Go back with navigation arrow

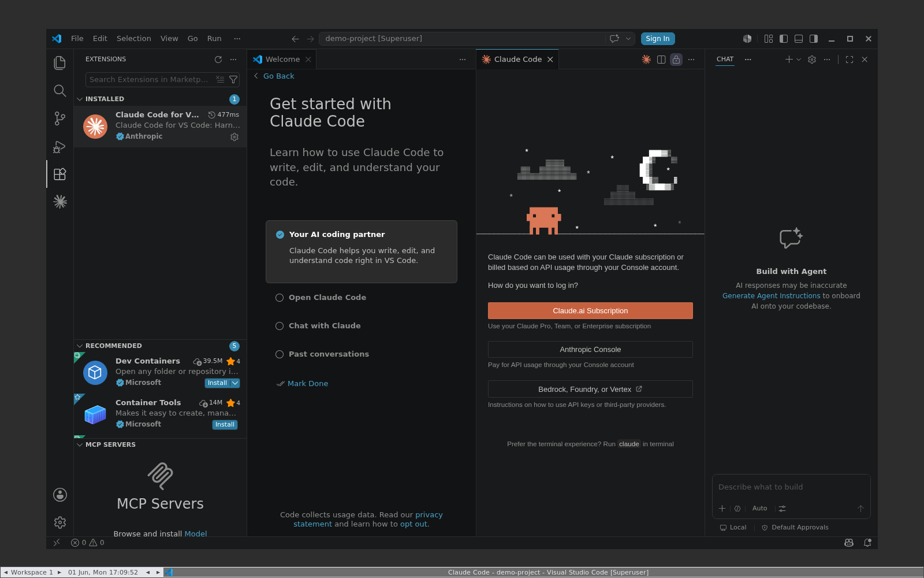295,39
